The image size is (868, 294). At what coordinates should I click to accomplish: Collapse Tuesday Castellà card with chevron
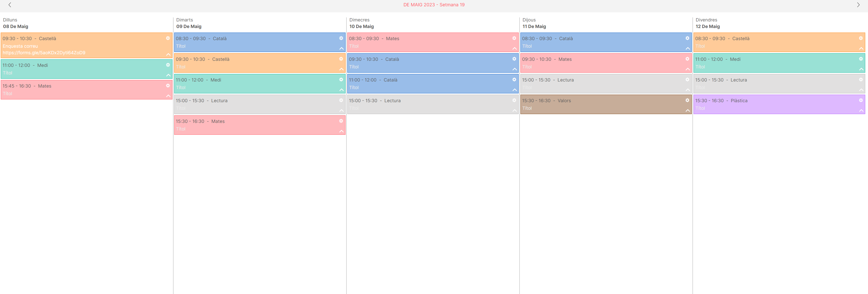pos(341,69)
